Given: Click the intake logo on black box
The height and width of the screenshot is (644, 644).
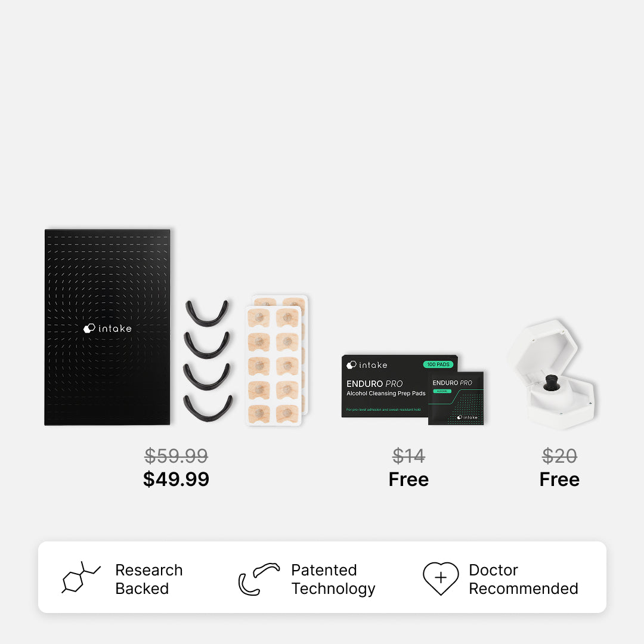Looking at the screenshot, I should pos(107,328).
